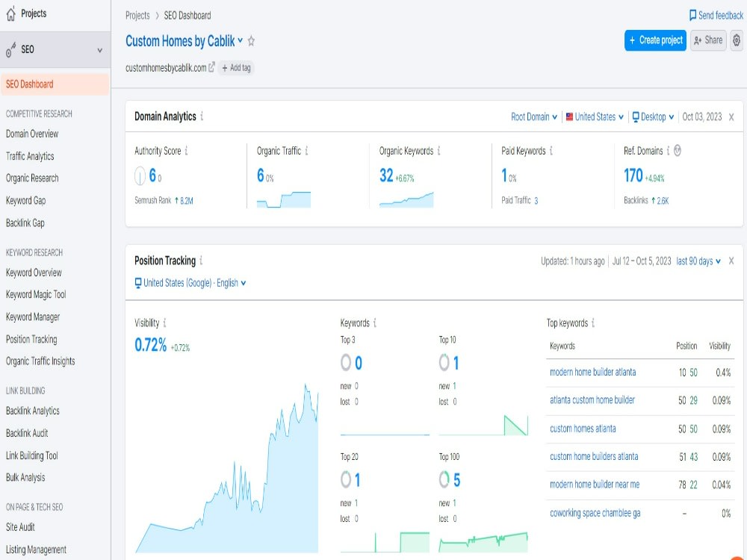Image resolution: width=747 pixels, height=560 pixels.
Task: Show Domain Analytics info icon
Action: [x=202, y=116]
